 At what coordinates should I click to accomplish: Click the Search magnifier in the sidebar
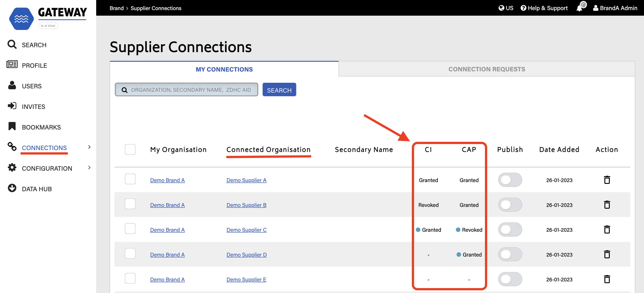coord(12,45)
